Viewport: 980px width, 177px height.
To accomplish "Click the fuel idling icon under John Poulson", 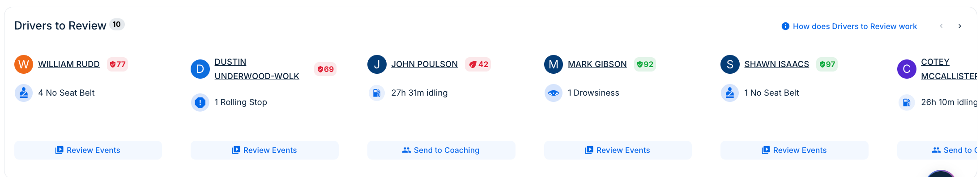I will point(377,93).
